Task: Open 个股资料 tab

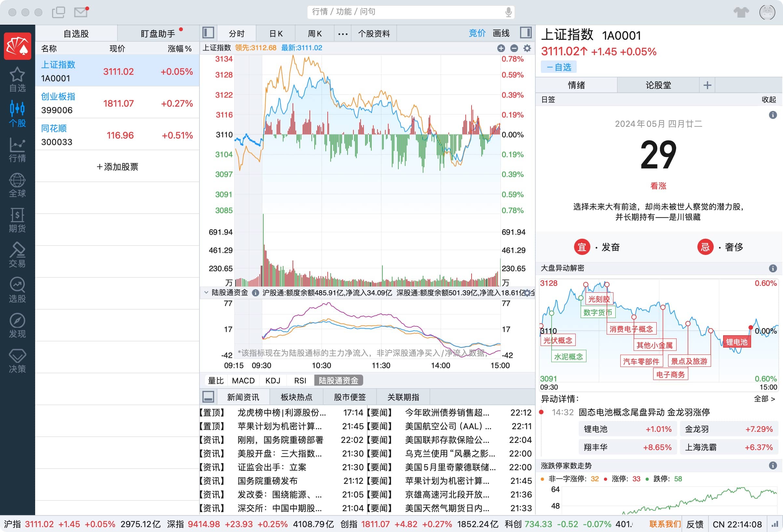Action: click(x=374, y=34)
